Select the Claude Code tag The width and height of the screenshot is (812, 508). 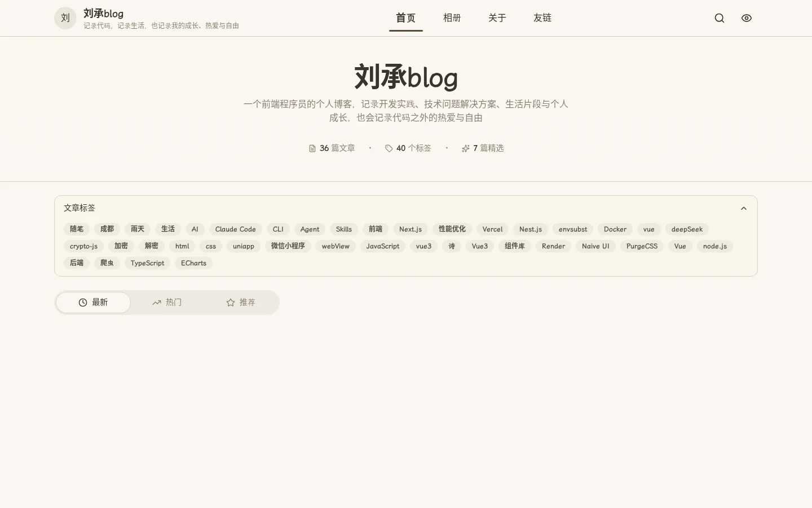tap(236, 229)
